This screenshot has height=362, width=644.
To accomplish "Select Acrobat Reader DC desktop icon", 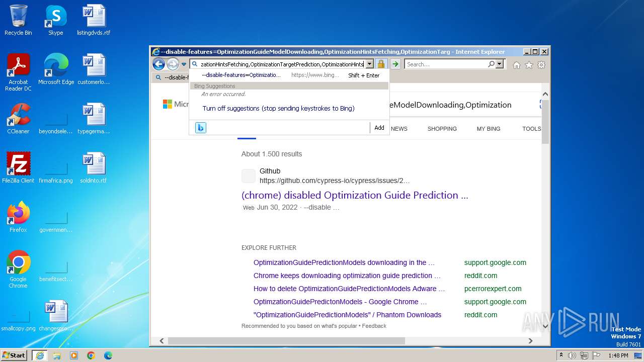I will pyautogui.click(x=18, y=73).
